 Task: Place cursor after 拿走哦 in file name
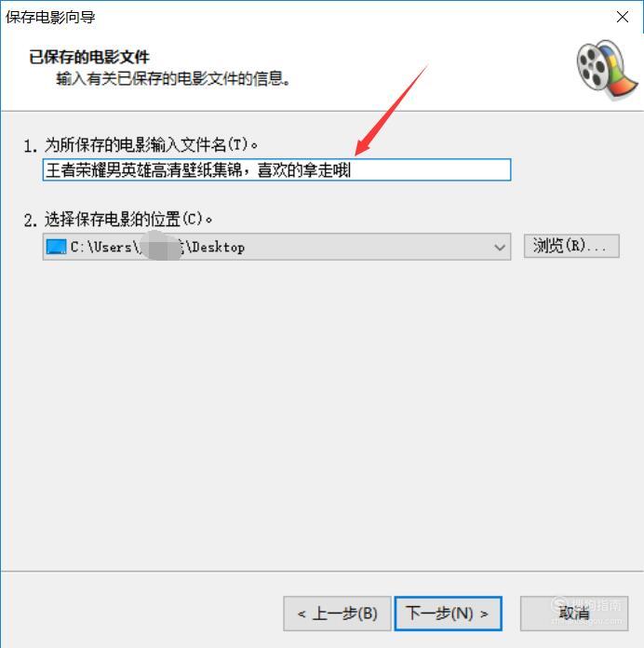tap(352, 170)
